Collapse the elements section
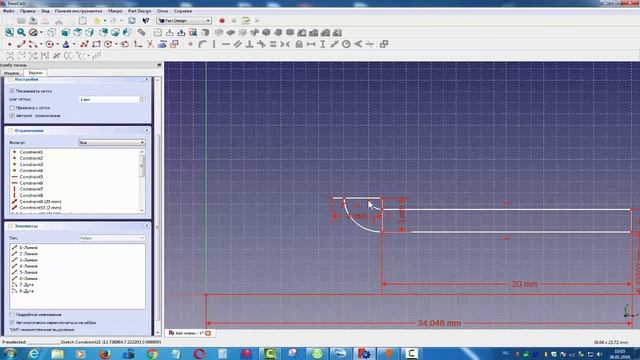The height and width of the screenshot is (360, 640). pos(147,226)
